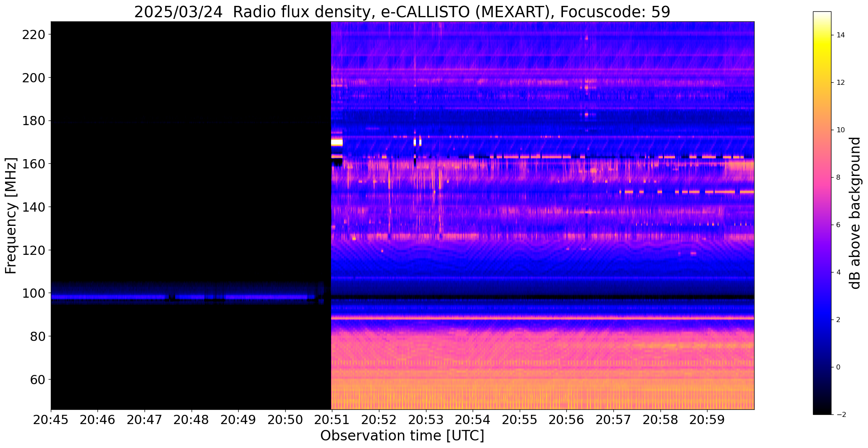The height and width of the screenshot is (448, 868).
Task: Click the colorbar tick value 8
Action: (x=838, y=178)
